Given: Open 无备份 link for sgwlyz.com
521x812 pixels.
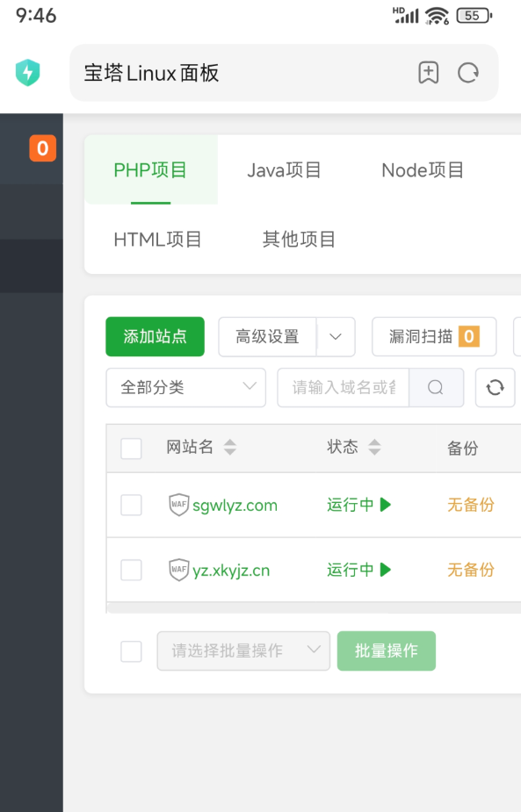Looking at the screenshot, I should [471, 505].
